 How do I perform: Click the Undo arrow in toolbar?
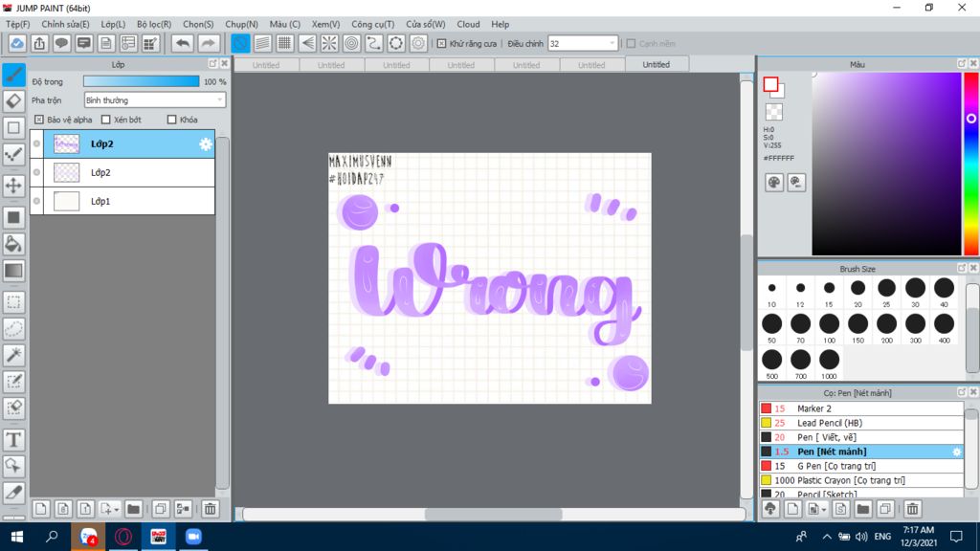[x=183, y=43]
